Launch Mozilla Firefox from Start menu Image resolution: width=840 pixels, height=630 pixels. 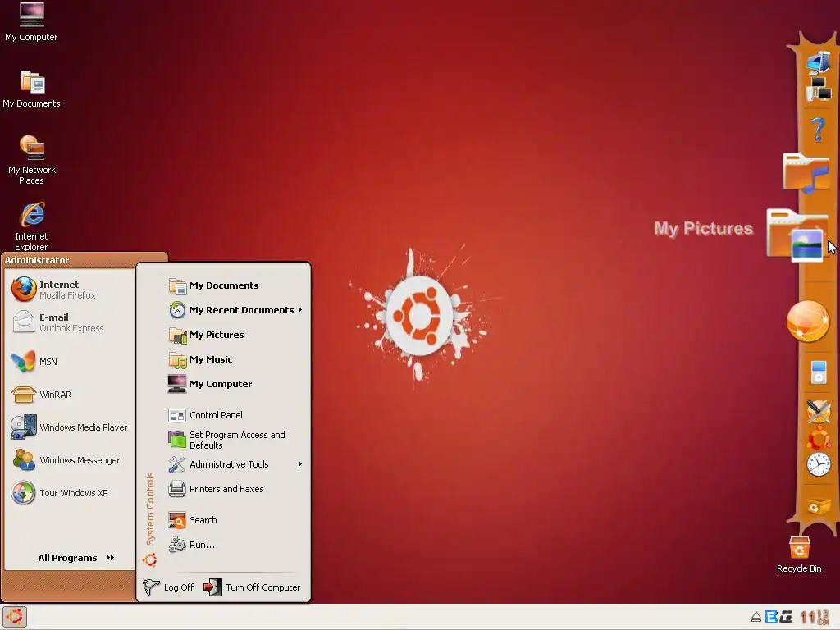69,290
